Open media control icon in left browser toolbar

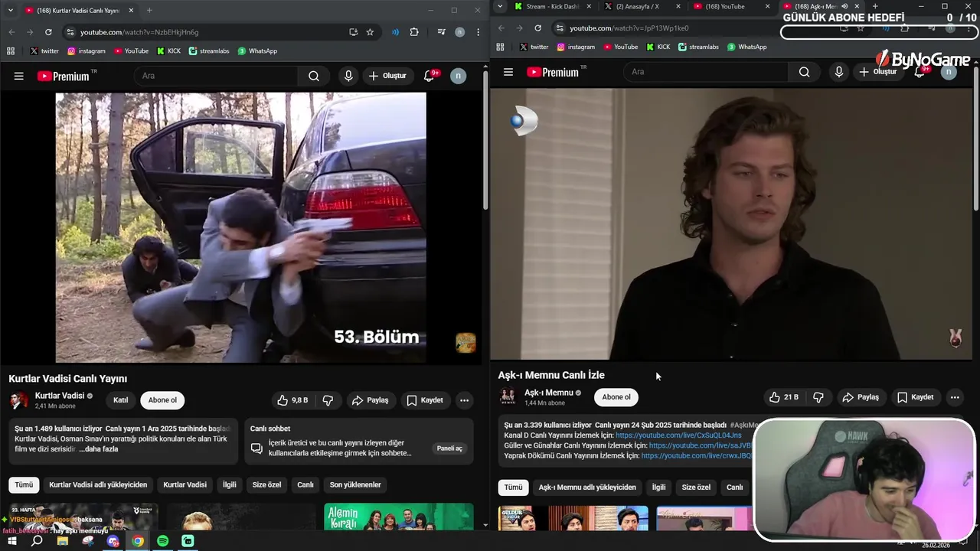click(x=441, y=32)
